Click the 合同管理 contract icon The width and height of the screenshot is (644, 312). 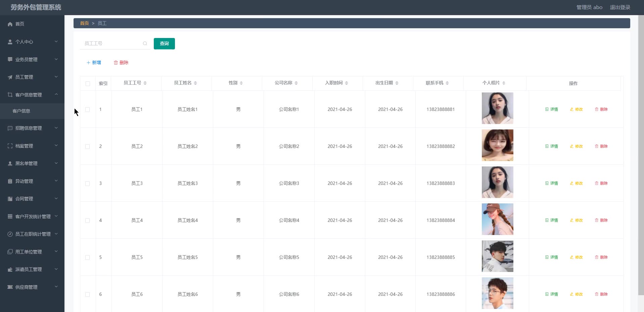click(9, 198)
